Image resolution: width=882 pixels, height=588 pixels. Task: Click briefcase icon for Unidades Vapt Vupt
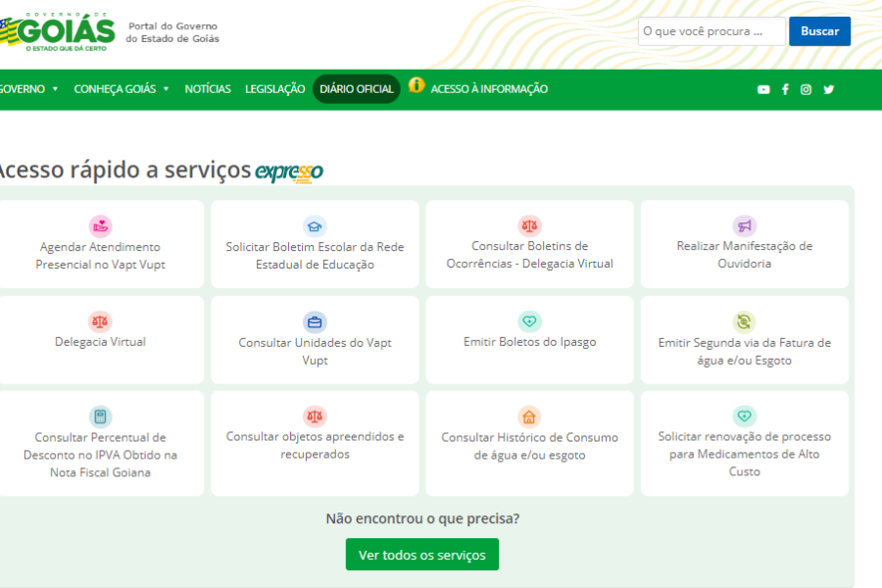click(x=315, y=322)
